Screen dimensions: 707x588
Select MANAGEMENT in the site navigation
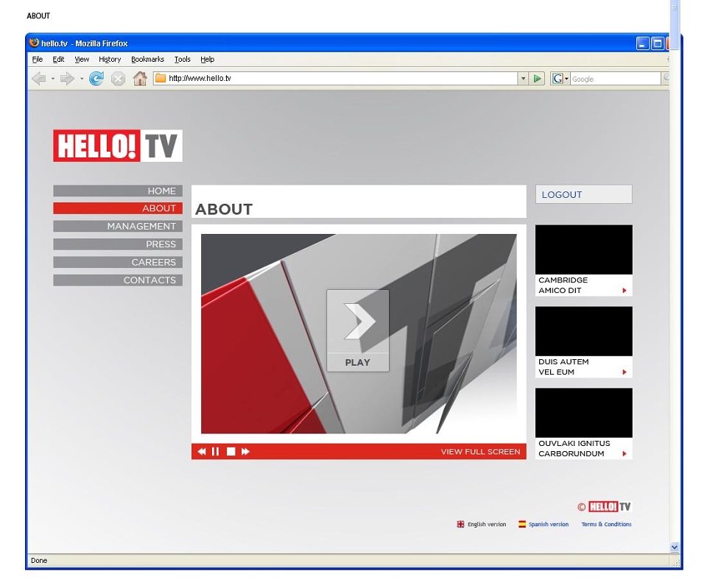pyautogui.click(x=118, y=226)
